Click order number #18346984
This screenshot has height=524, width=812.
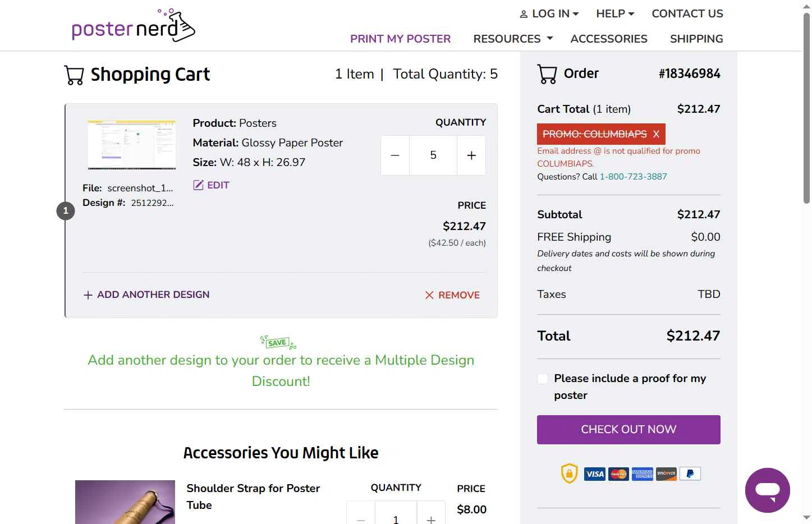[x=689, y=73]
